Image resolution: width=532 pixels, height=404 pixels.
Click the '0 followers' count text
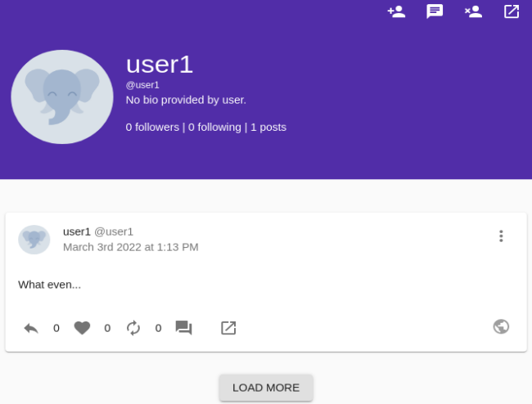[x=152, y=128]
